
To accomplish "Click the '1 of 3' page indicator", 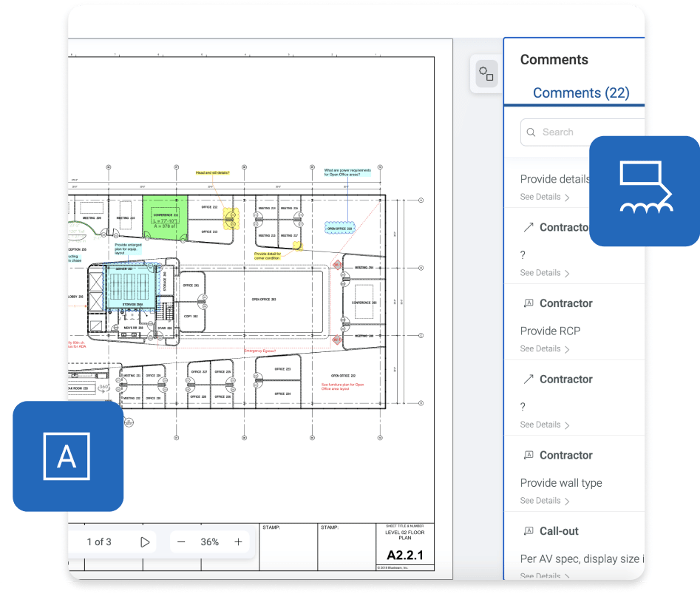I will coord(99,541).
